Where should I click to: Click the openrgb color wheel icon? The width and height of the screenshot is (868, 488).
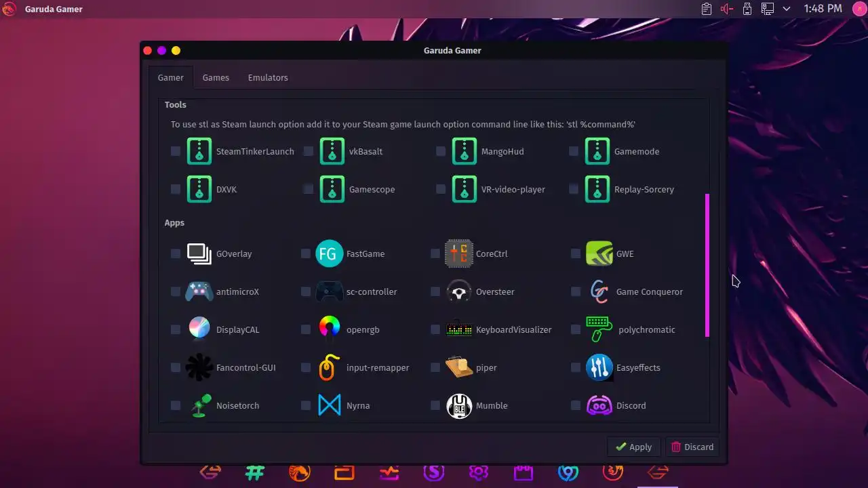(329, 329)
